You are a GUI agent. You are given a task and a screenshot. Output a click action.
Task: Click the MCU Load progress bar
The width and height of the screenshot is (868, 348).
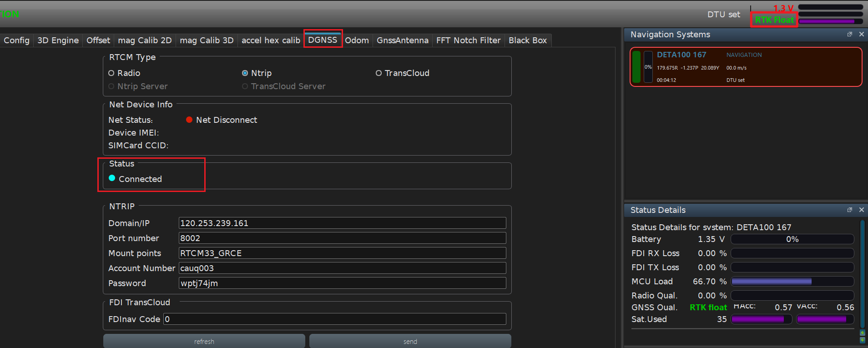pyautogui.click(x=792, y=282)
